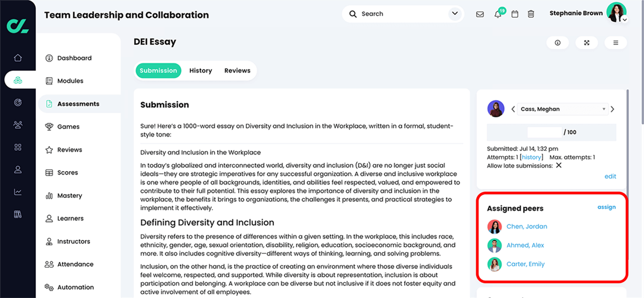Switch to the Submission tab
This screenshot has height=298, width=644.
tap(158, 70)
